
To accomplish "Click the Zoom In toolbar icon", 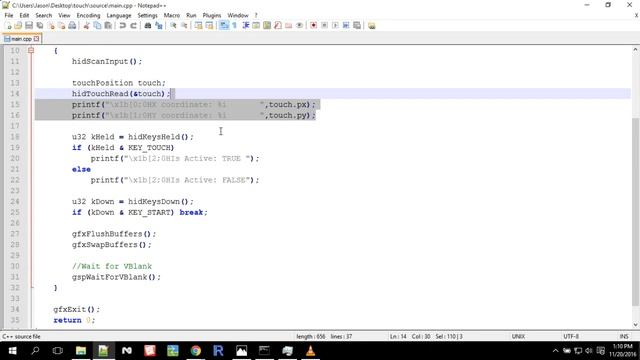I will coord(173,25).
